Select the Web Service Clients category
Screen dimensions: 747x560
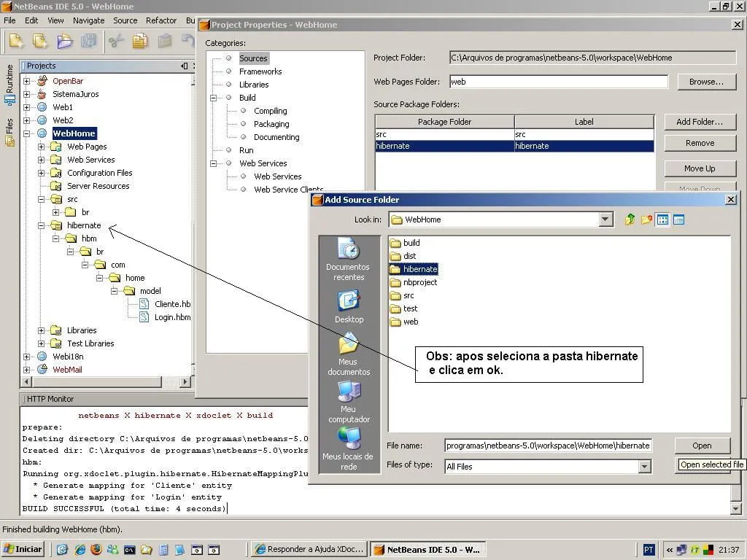(288, 190)
